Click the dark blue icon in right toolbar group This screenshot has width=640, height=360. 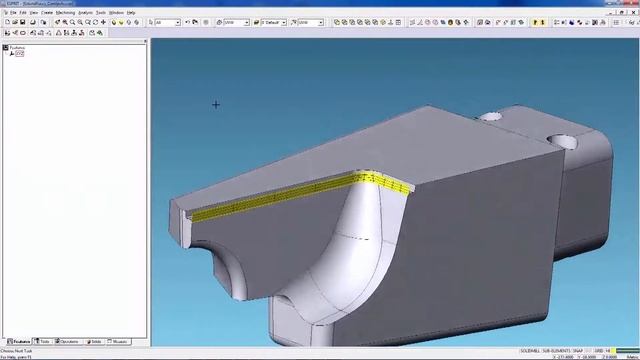(x=572, y=22)
